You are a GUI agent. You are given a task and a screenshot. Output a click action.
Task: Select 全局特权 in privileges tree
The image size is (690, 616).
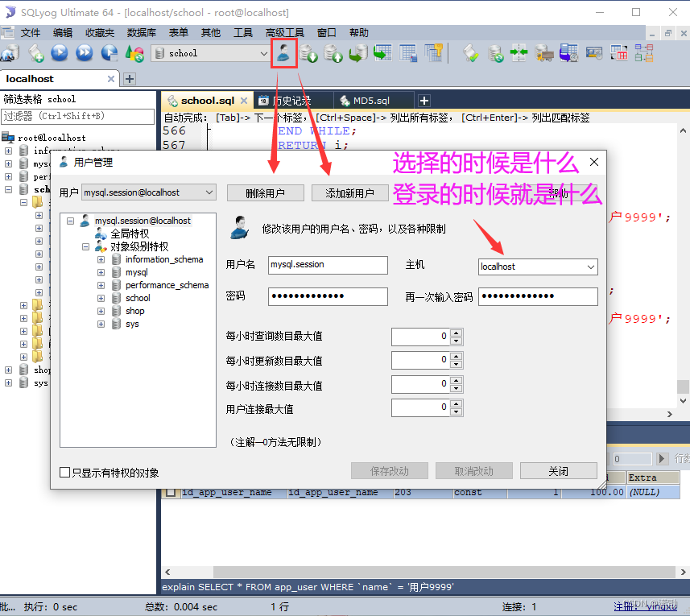tap(130, 234)
